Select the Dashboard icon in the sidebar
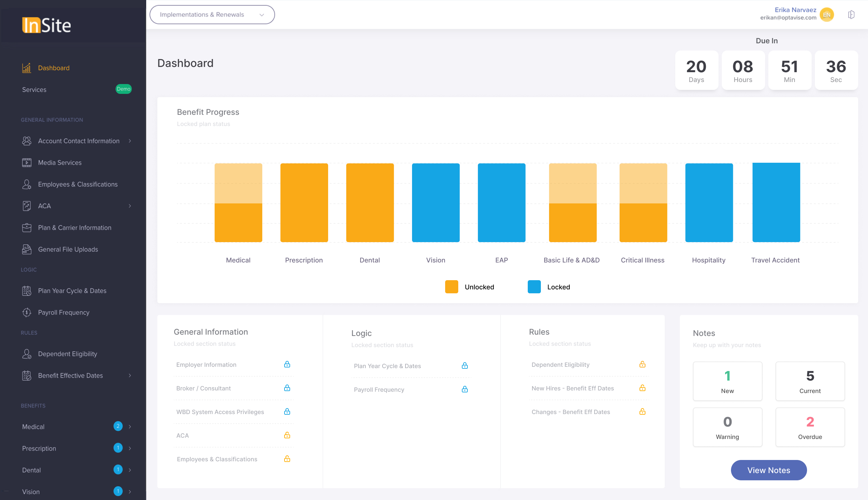 click(x=26, y=68)
